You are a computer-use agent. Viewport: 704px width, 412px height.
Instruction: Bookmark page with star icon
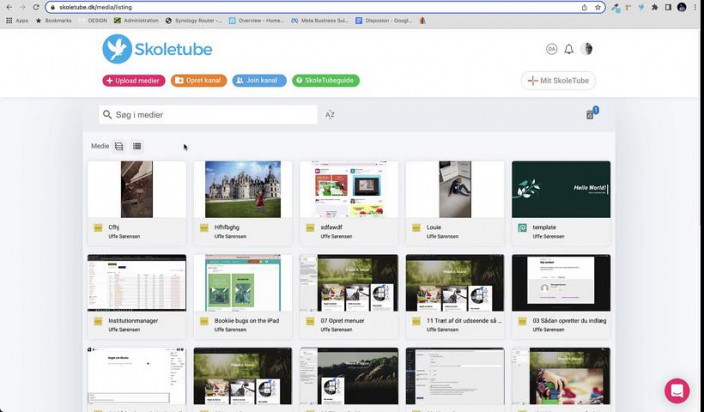pos(598,7)
